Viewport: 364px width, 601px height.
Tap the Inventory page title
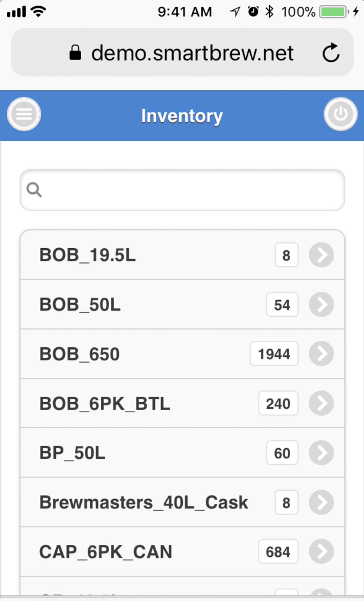(x=182, y=116)
